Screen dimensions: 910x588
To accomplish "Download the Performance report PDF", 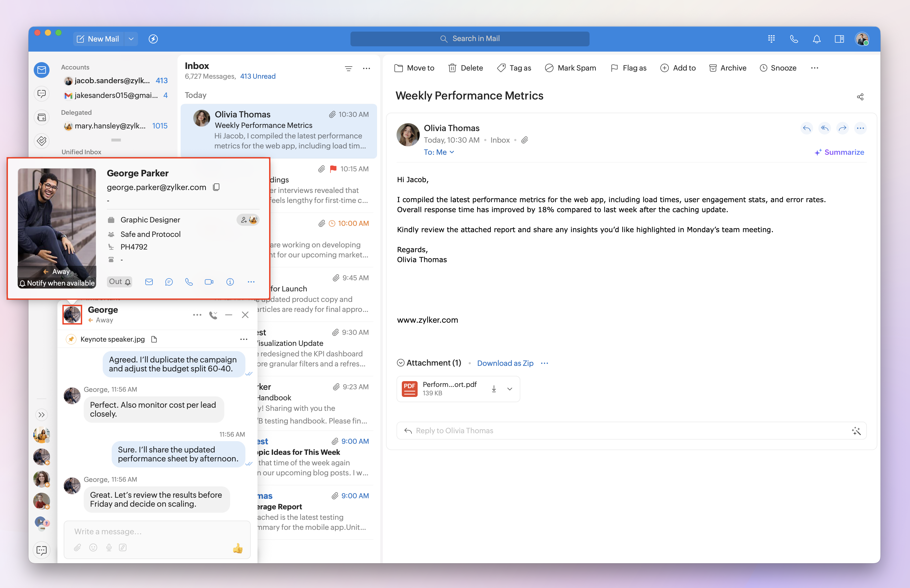I will (x=494, y=389).
